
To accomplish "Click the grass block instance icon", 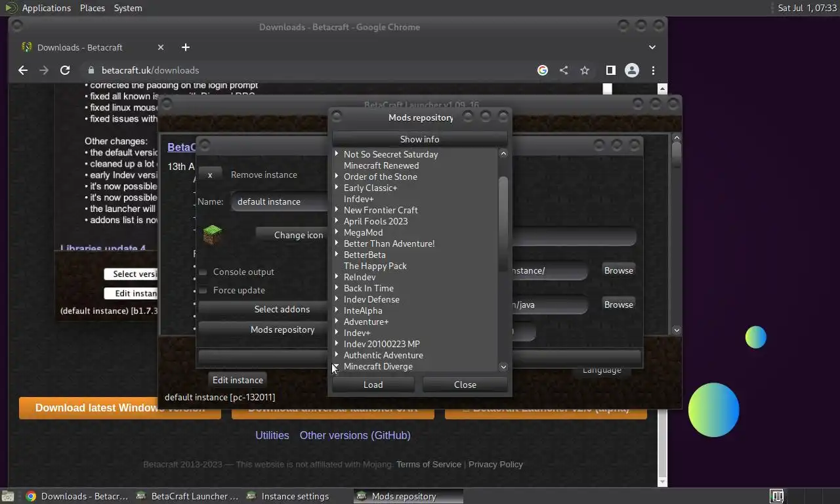I will pos(213,234).
